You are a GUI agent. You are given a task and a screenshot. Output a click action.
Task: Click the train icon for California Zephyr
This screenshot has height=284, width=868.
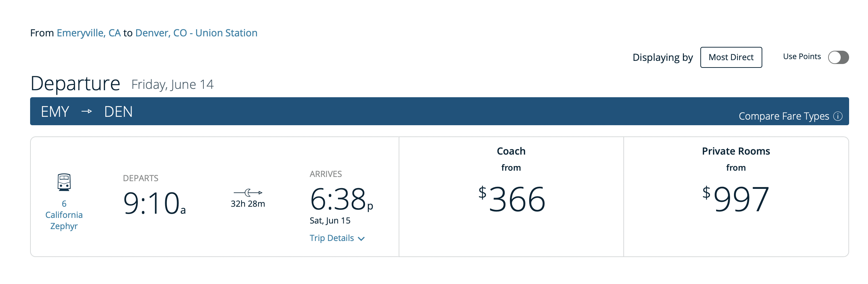pos(64,182)
